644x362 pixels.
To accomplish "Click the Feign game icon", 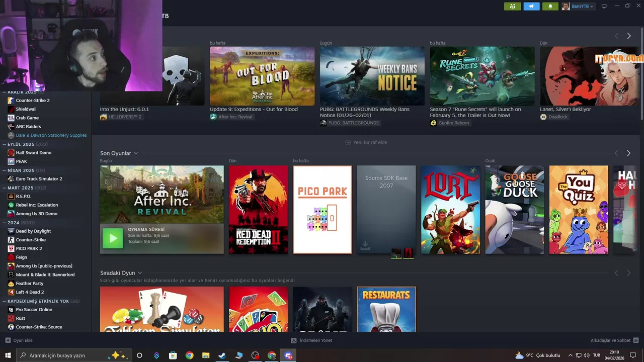I will pyautogui.click(x=11, y=257).
